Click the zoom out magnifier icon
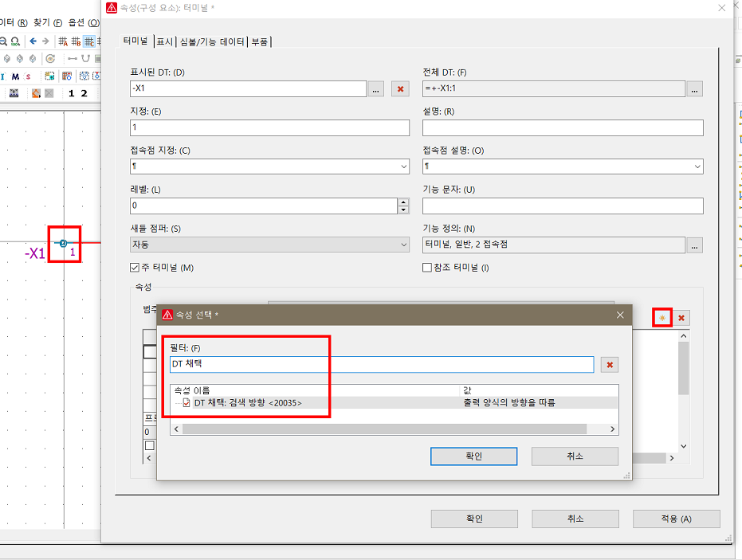The image size is (742, 560). click(x=3, y=41)
